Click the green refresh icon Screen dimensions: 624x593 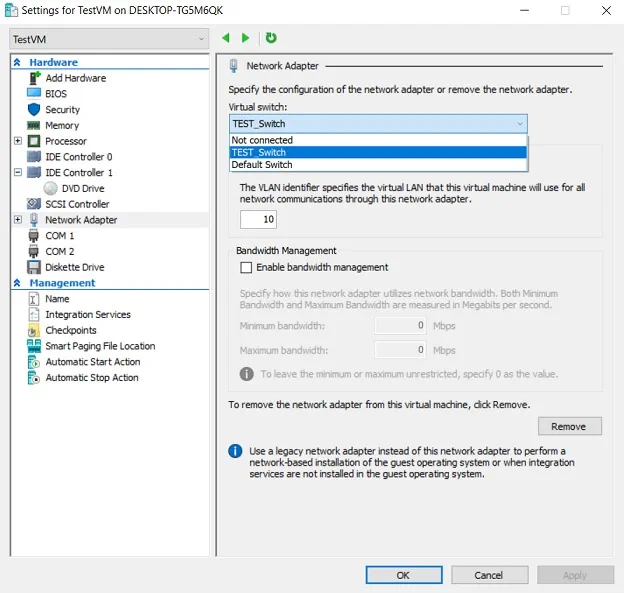pos(271,38)
